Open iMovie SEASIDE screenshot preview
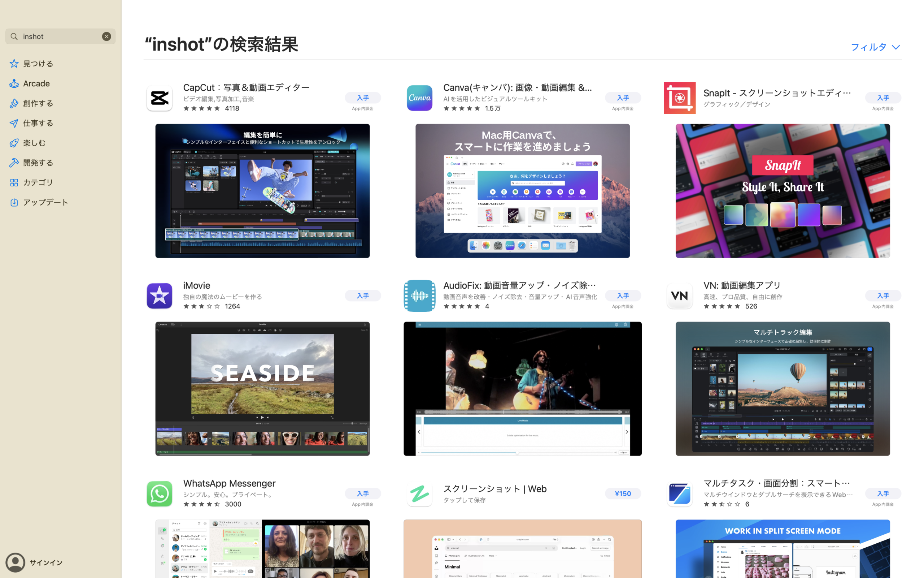This screenshot has height=578, width=924. coord(262,389)
